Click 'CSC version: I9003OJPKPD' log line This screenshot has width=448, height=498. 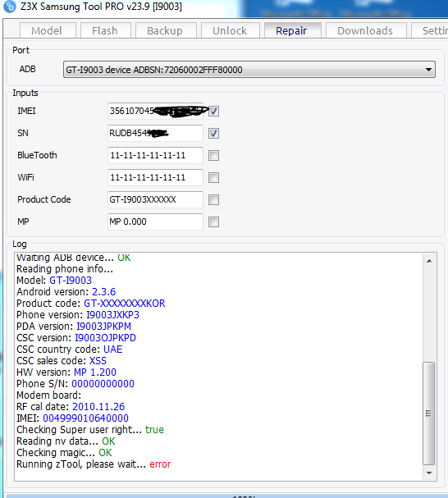76,338
